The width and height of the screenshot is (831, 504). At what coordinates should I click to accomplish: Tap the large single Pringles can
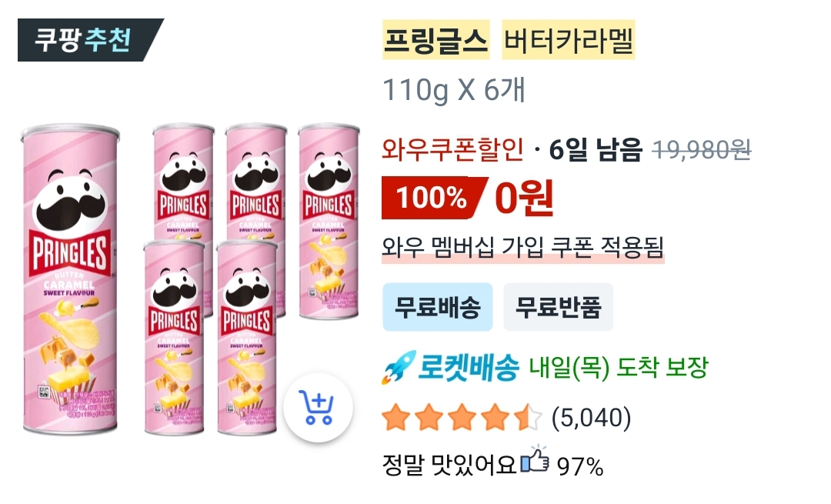70,279
